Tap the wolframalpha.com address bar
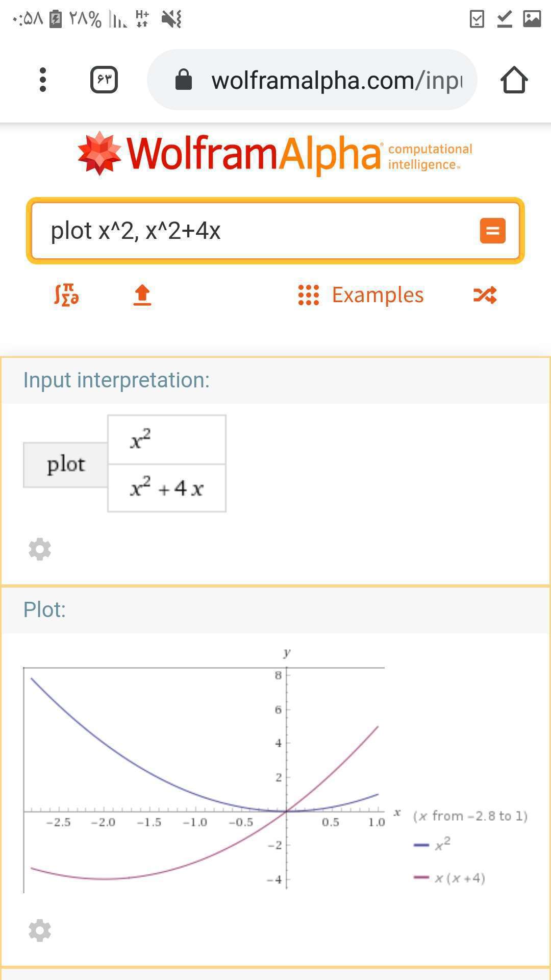 coord(312,80)
